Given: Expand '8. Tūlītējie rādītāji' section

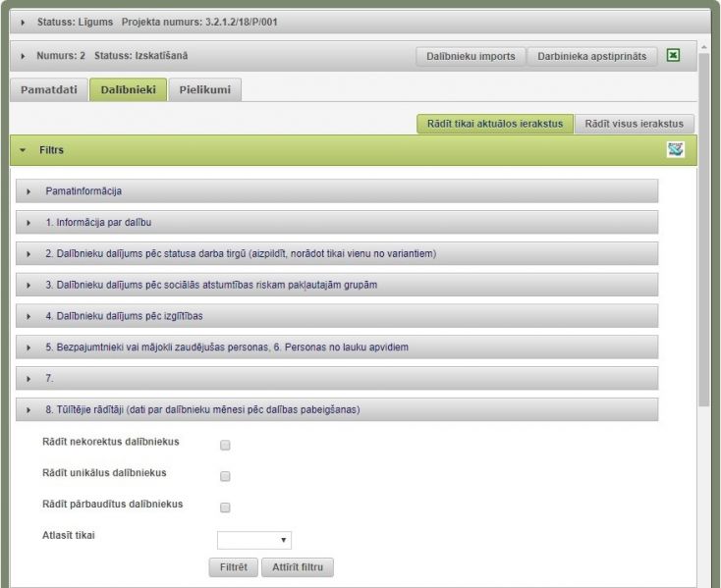Looking at the screenshot, I should pos(337,409).
